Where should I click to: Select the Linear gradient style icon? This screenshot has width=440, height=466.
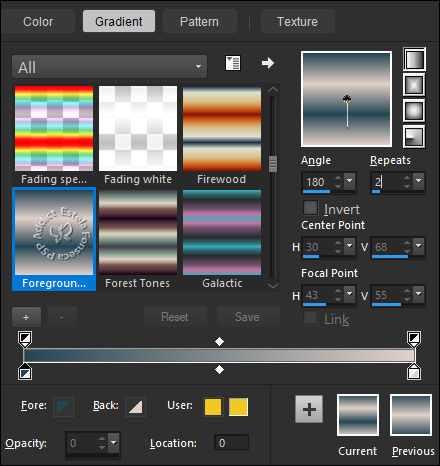click(414, 59)
